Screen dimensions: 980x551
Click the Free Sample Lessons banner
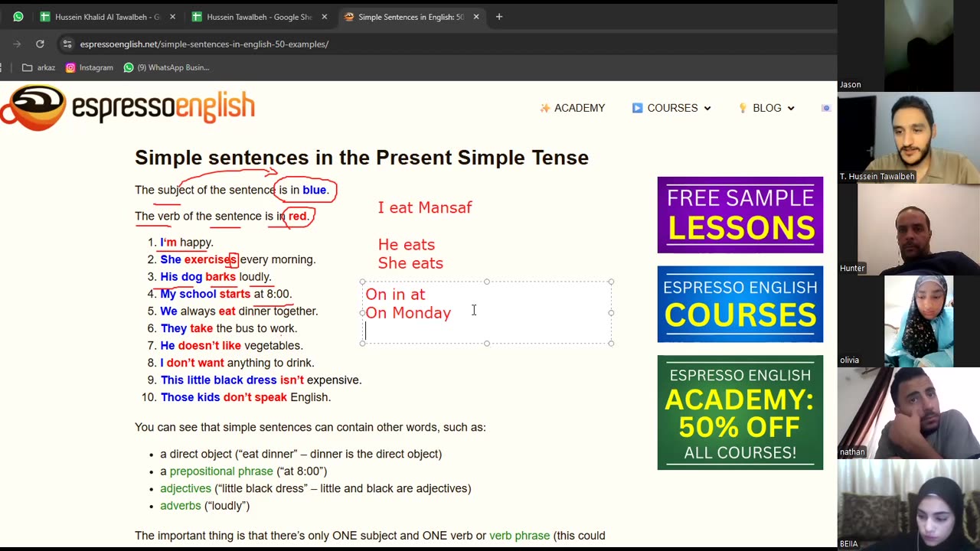(x=740, y=215)
